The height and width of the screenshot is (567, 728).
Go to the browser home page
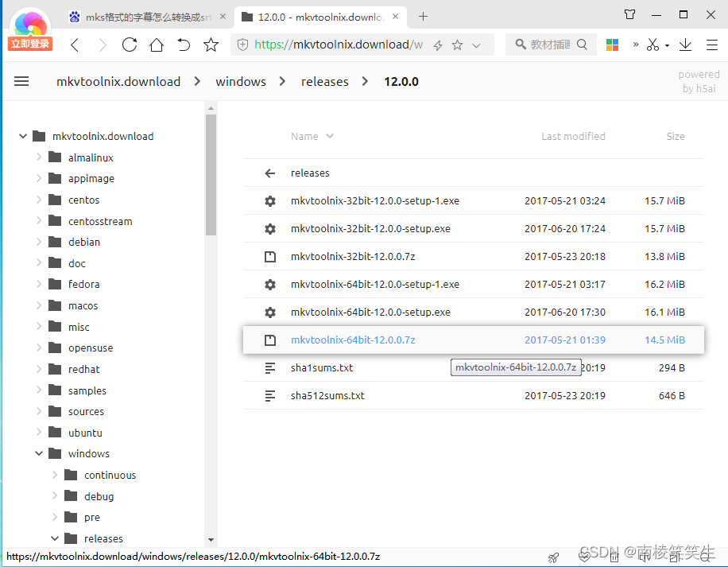tap(157, 45)
